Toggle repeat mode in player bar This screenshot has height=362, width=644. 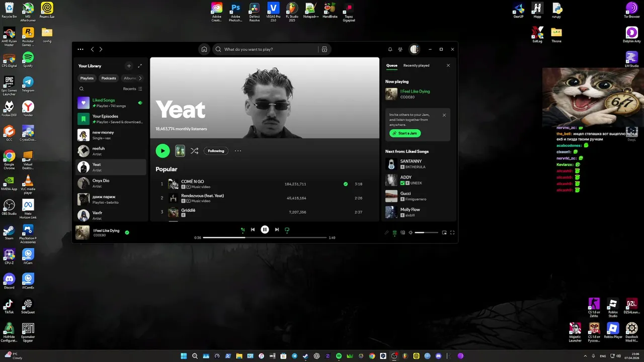point(287,230)
